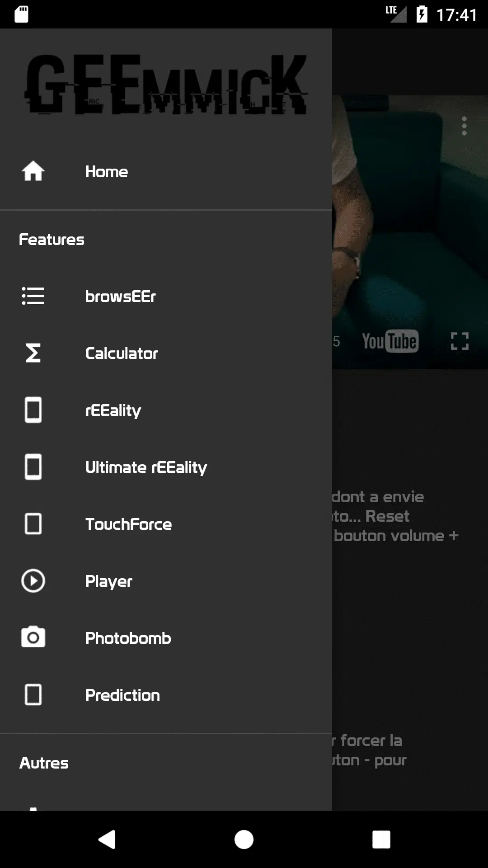Toggle fullscreen on the YouTube video
Viewport: 488px width, 868px height.
coord(460,341)
